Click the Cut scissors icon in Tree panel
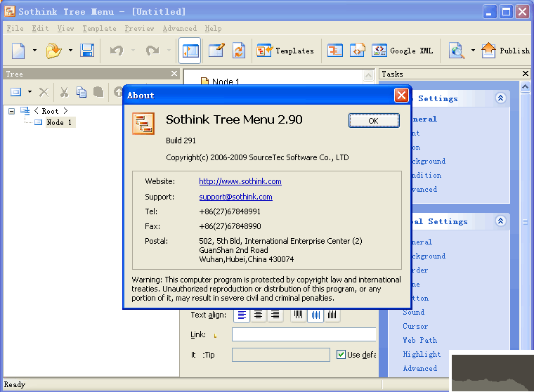The height and width of the screenshot is (392, 534). click(64, 92)
